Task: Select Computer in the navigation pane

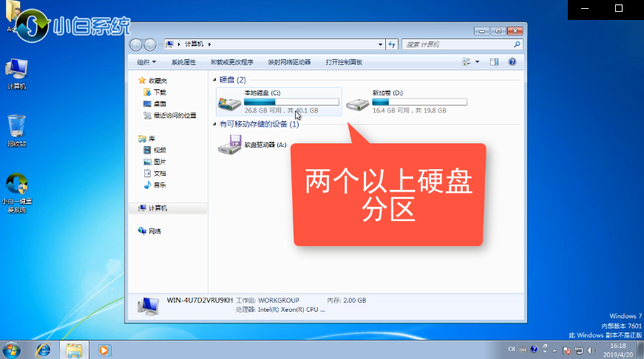Action: (x=168, y=208)
